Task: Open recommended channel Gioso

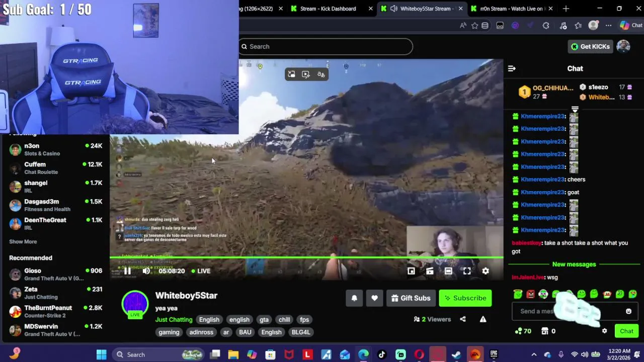Action: [x=55, y=274]
